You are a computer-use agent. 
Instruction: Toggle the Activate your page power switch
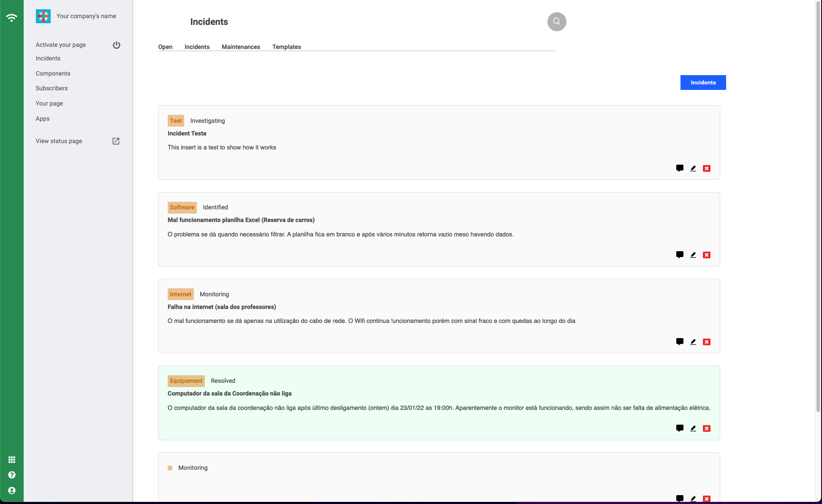(x=117, y=45)
